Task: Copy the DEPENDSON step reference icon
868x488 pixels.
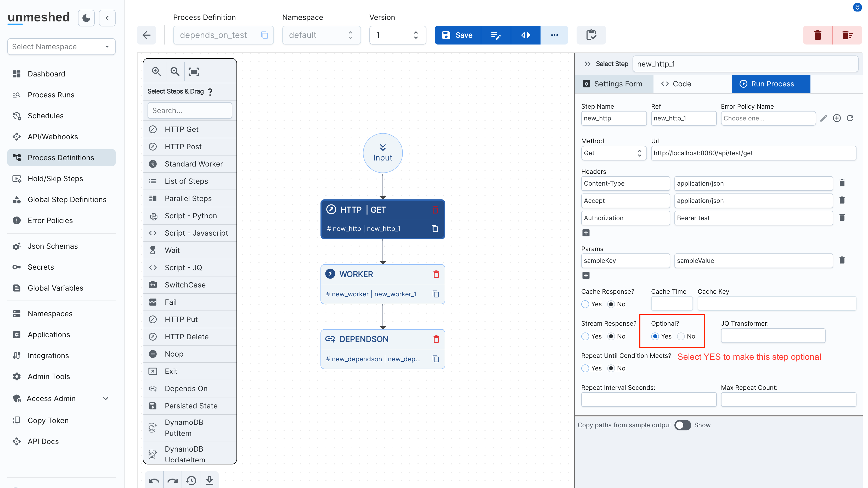Action: [436, 359]
